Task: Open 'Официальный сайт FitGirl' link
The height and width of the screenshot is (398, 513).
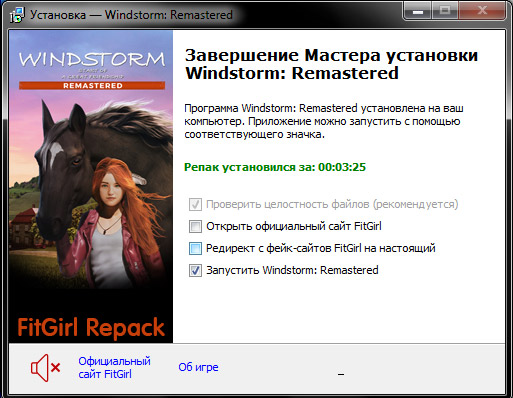Action: (x=114, y=367)
